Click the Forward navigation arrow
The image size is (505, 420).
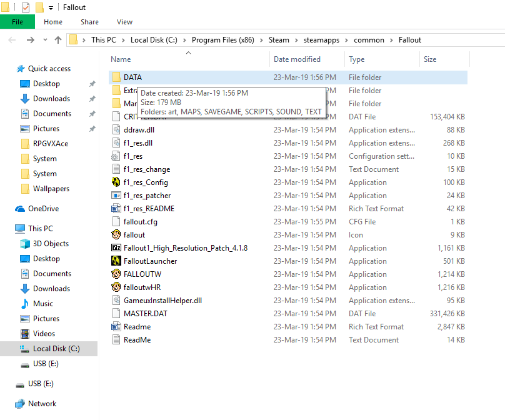31,40
